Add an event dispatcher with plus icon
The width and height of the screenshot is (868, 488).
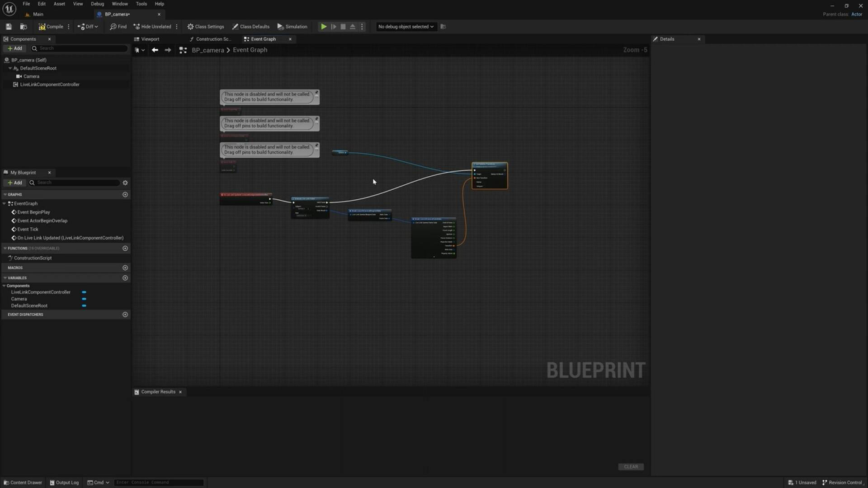pos(125,314)
